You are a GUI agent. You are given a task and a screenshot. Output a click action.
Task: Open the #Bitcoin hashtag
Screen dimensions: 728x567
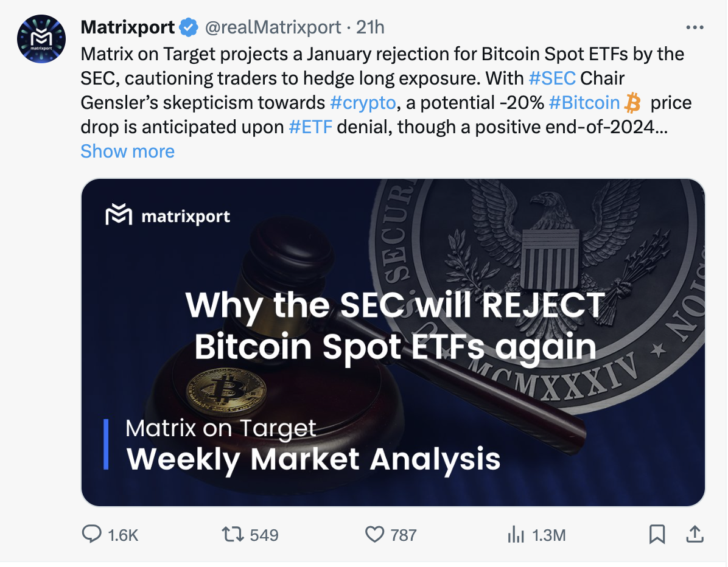point(584,102)
